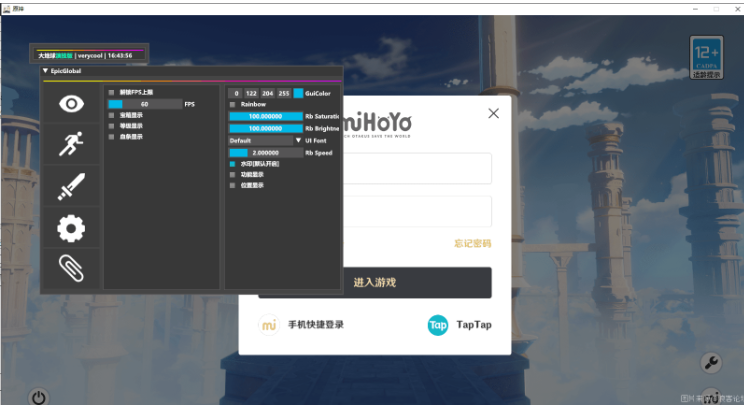The height and width of the screenshot is (406, 744).
Task: Enable the 解锁FPS上限 checkbox
Action: [112, 92]
